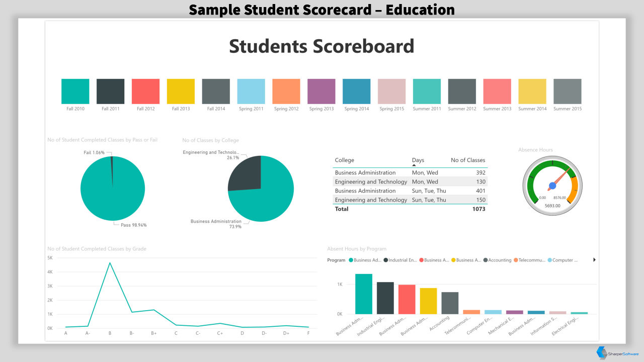Click the Days column sort arrow
This screenshot has height=362, width=644.
[414, 165]
